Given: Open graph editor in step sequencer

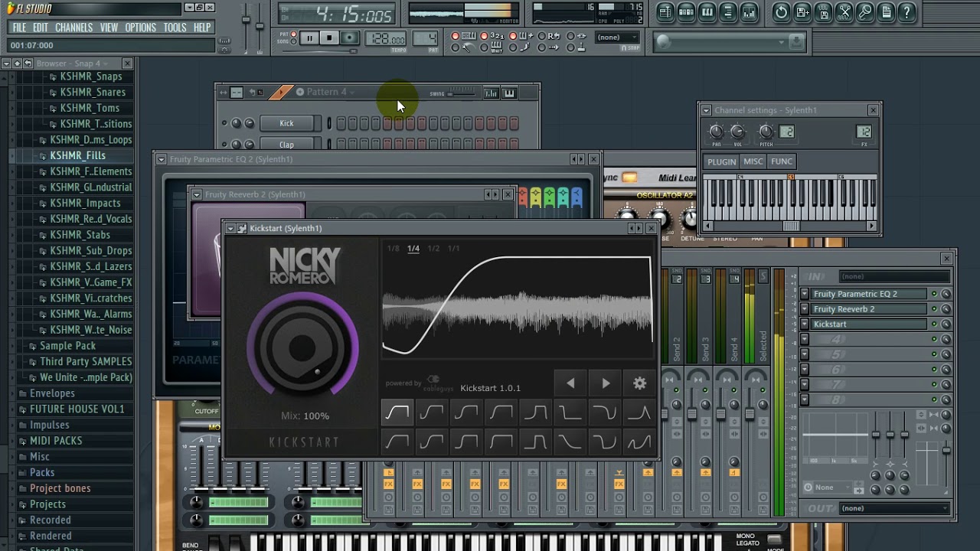Looking at the screenshot, I should click(x=491, y=93).
